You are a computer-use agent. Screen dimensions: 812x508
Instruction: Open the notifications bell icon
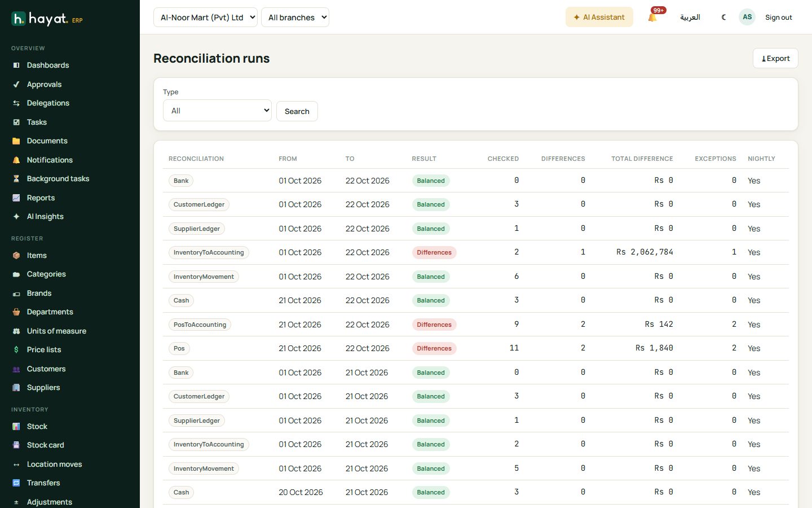[x=652, y=17]
